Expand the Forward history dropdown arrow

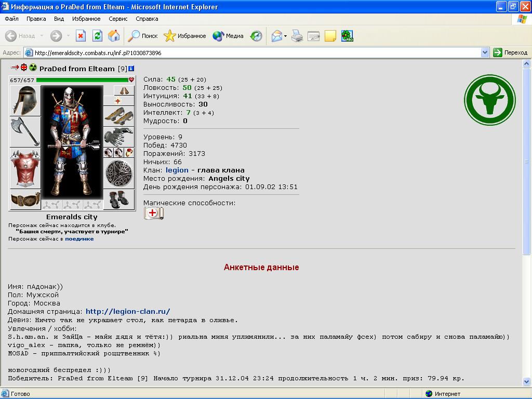click(68, 36)
